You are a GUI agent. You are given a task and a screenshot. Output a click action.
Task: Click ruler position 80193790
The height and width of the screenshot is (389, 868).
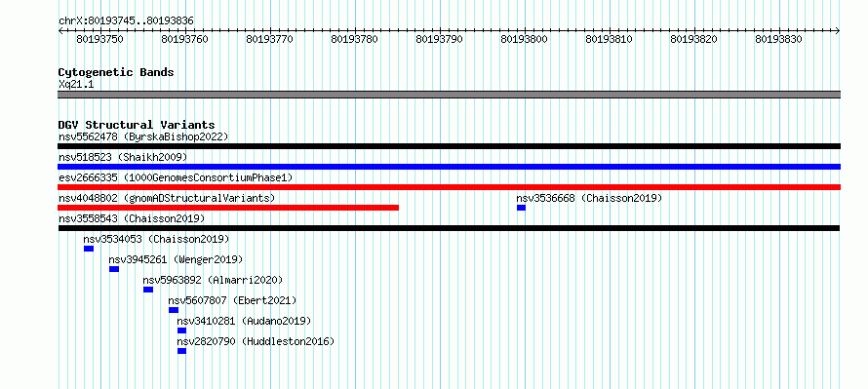click(x=440, y=39)
